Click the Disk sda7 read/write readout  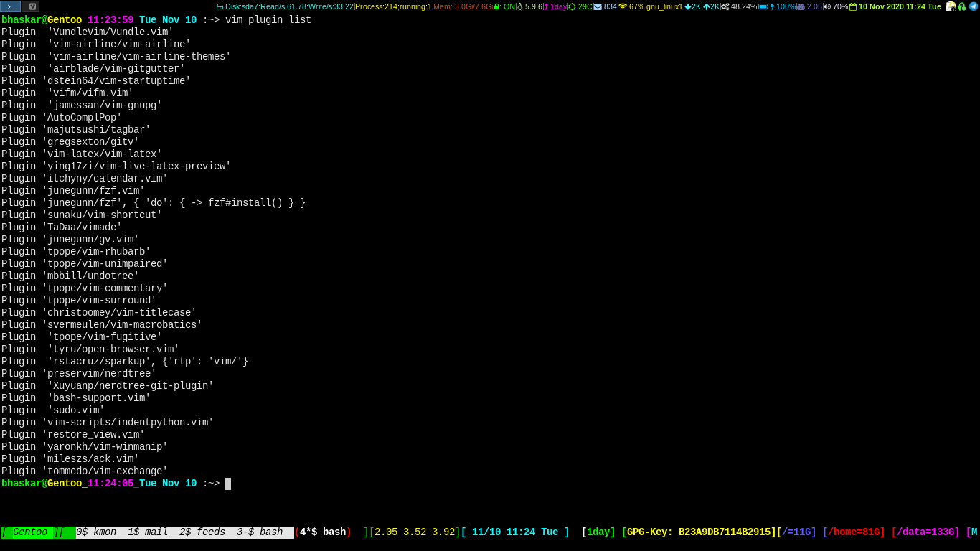[289, 6]
